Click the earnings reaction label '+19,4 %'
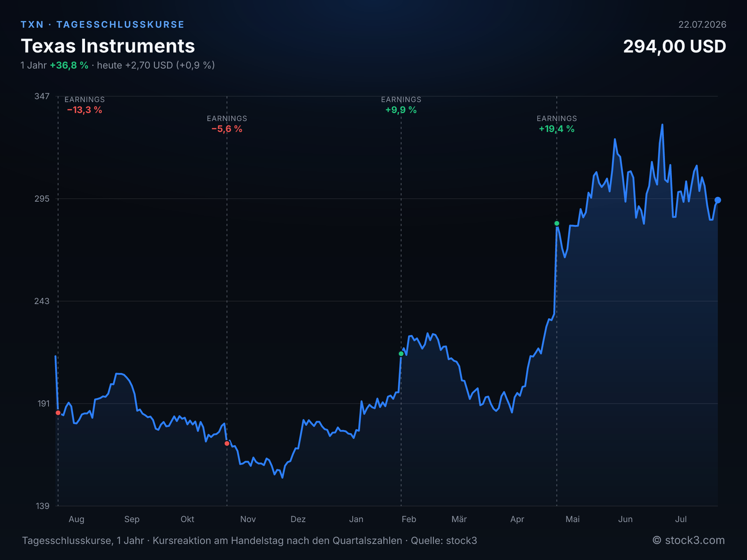Screen dimensions: 747x560 click(x=557, y=129)
